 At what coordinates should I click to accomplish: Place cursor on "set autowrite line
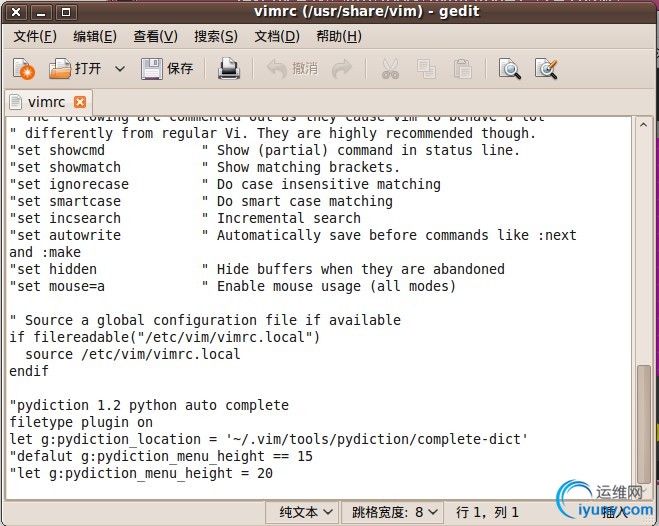pyautogui.click(x=293, y=235)
